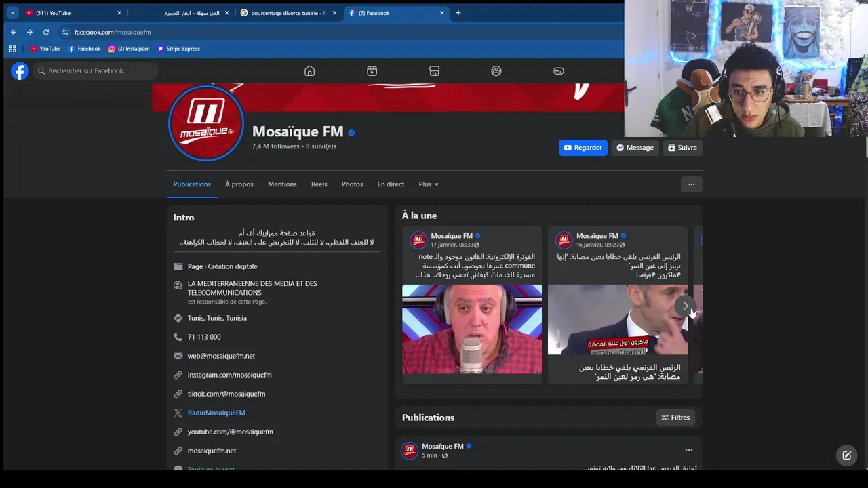View site information icon in address bar
868x488 pixels.
(65, 32)
